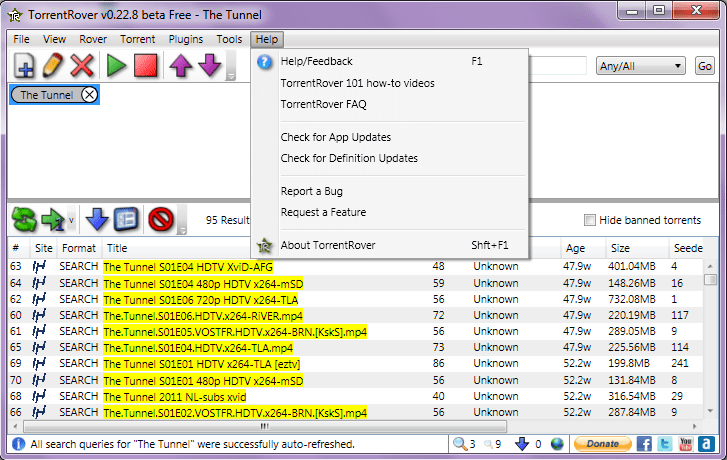Click in the search text field
727x460 pixels.
coord(558,66)
